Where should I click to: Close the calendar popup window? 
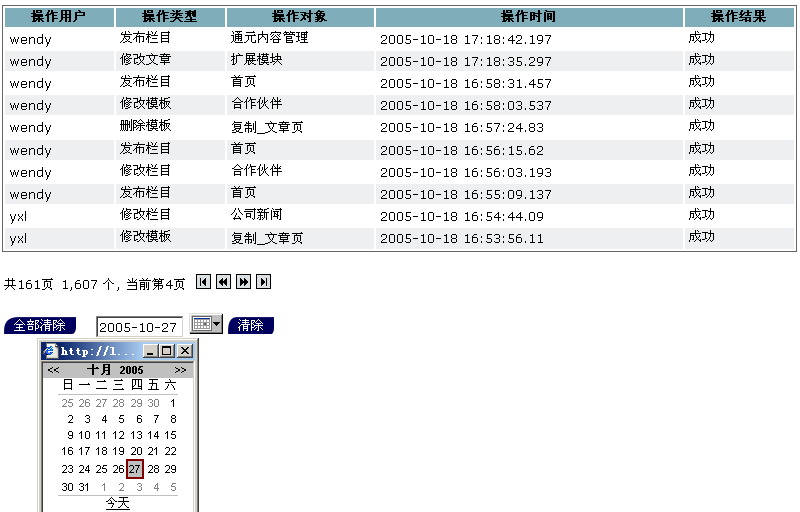(185, 351)
